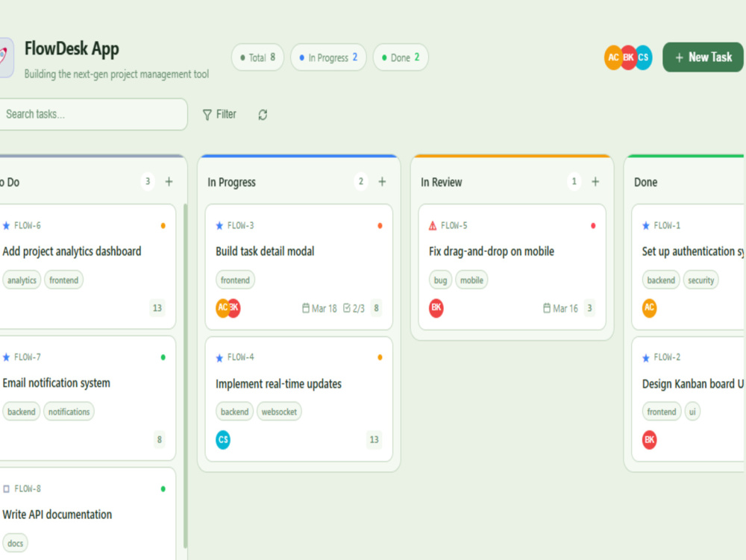Open the Filter options
The width and height of the screenshot is (746, 560).
pyautogui.click(x=219, y=115)
